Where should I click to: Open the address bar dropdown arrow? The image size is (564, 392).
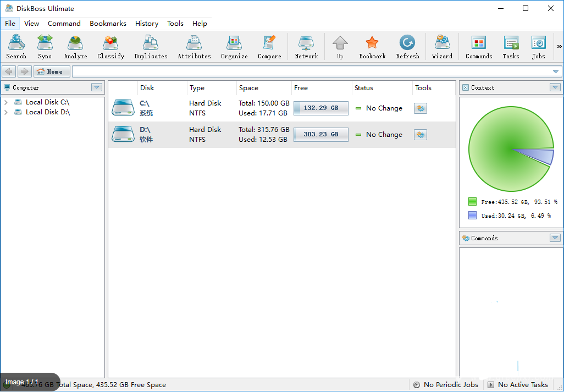tap(556, 72)
